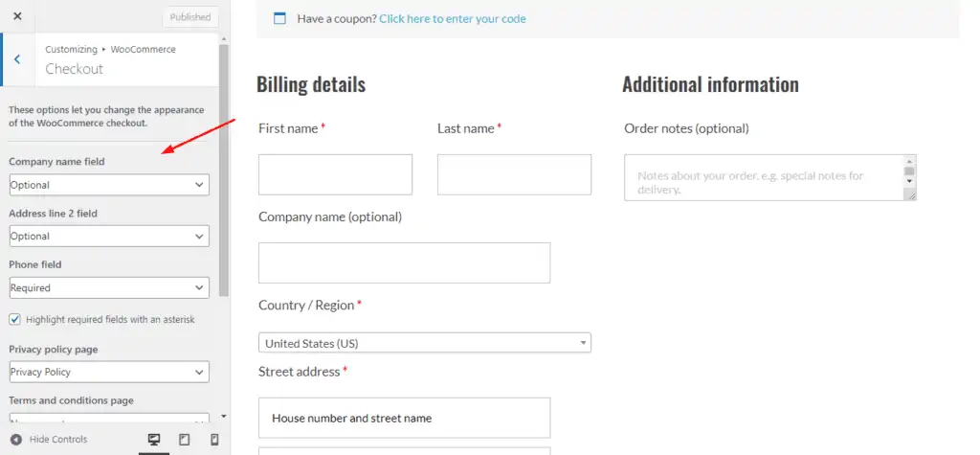
Task: Expand the Phone field dropdown
Action: pyautogui.click(x=108, y=287)
